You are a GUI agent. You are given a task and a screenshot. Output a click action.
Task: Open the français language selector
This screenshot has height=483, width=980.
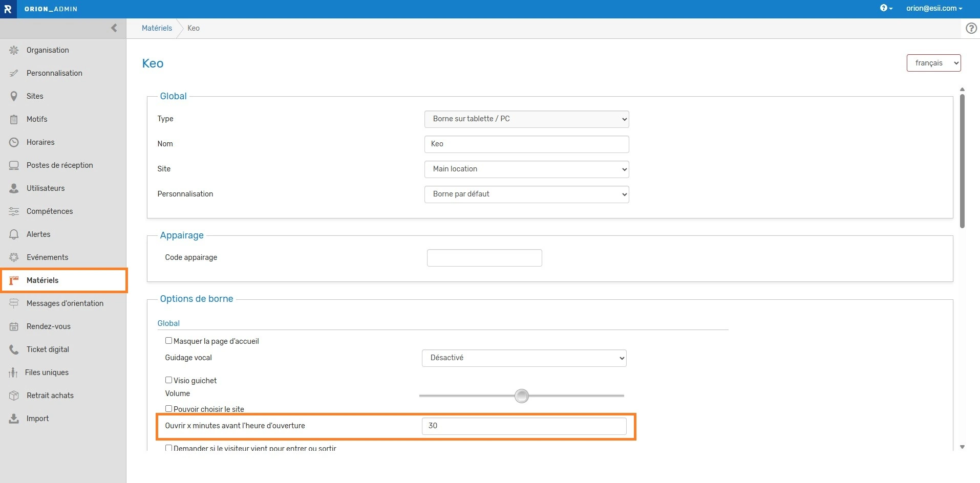(x=933, y=63)
